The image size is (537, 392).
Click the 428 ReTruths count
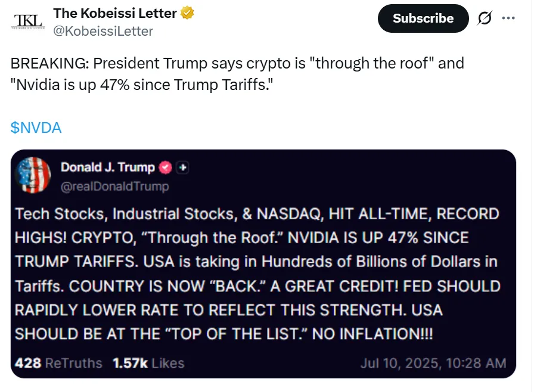[x=58, y=363]
